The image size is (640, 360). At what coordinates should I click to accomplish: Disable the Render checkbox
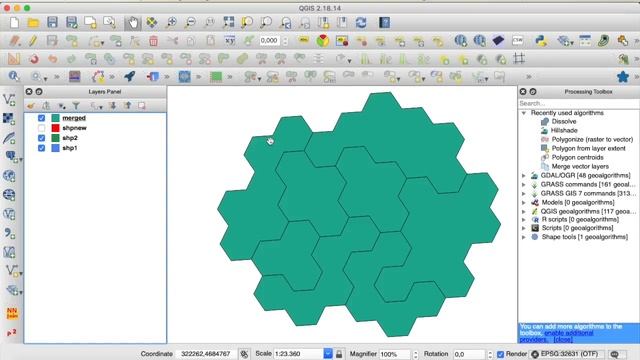tap(500, 354)
